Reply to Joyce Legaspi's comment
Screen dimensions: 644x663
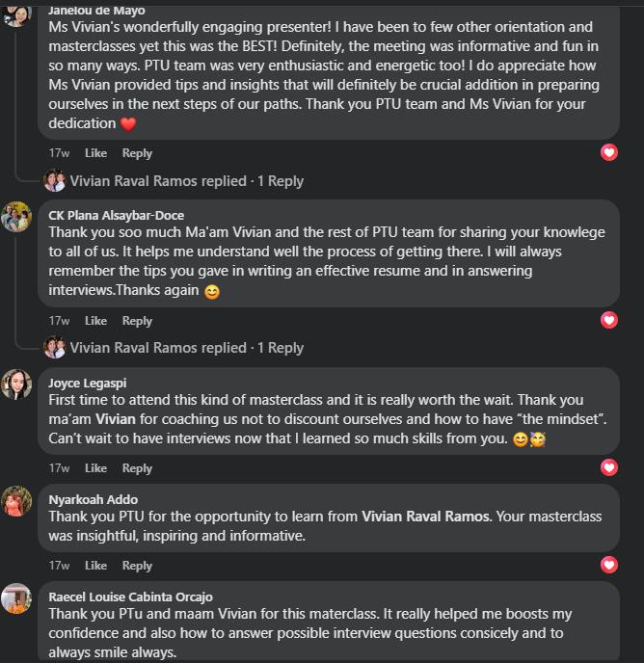point(137,468)
